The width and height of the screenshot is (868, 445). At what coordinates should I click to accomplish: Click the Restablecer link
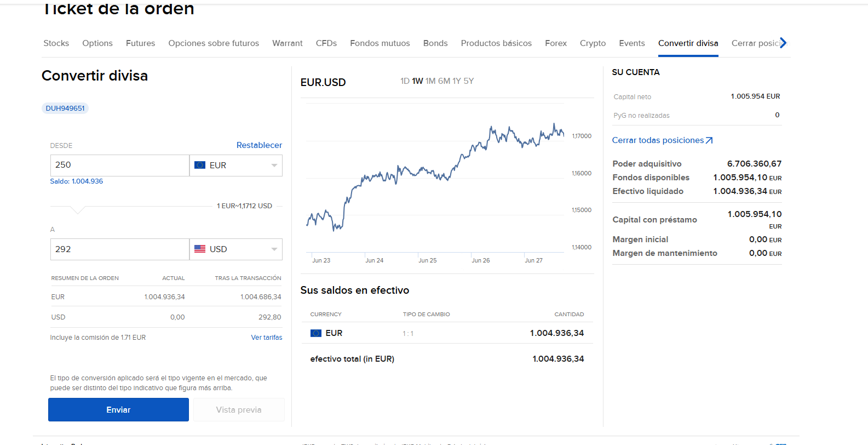[259, 145]
